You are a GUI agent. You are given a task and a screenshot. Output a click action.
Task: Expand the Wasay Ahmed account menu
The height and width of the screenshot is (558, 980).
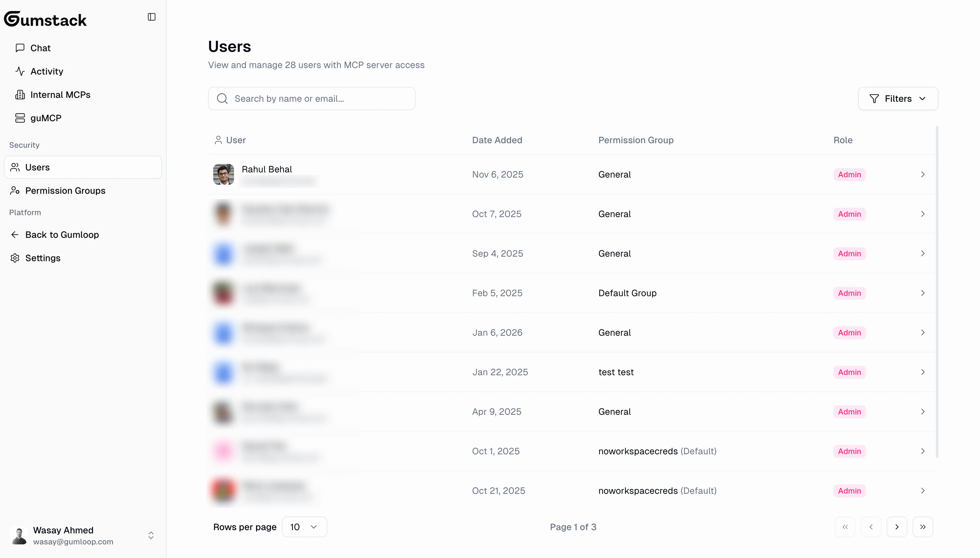[151, 535]
